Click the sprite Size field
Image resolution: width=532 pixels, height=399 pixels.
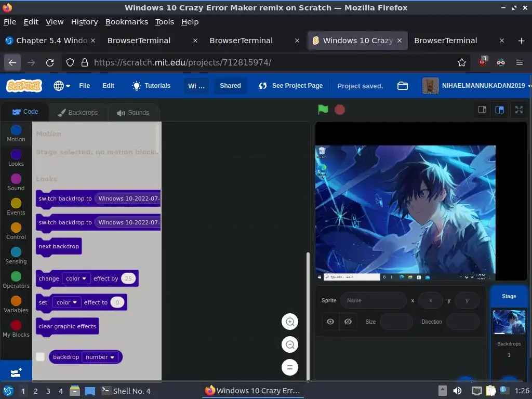pyautogui.click(x=396, y=322)
